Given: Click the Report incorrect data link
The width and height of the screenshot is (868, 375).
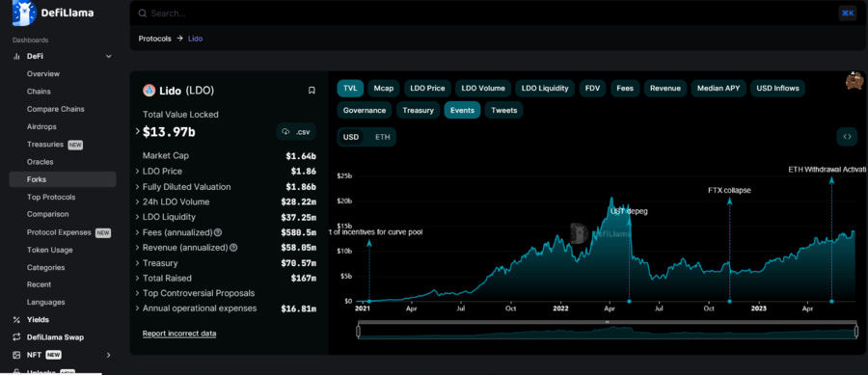Looking at the screenshot, I should [x=179, y=334].
